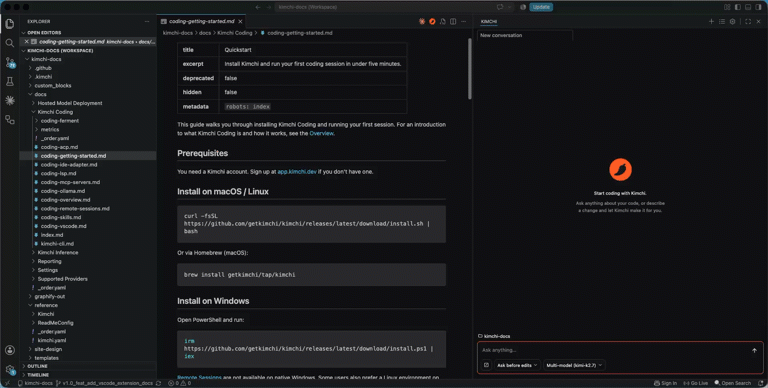Open editor More Actions ellipsis
Image resolution: width=768 pixels, height=388 pixels.
[x=463, y=22]
